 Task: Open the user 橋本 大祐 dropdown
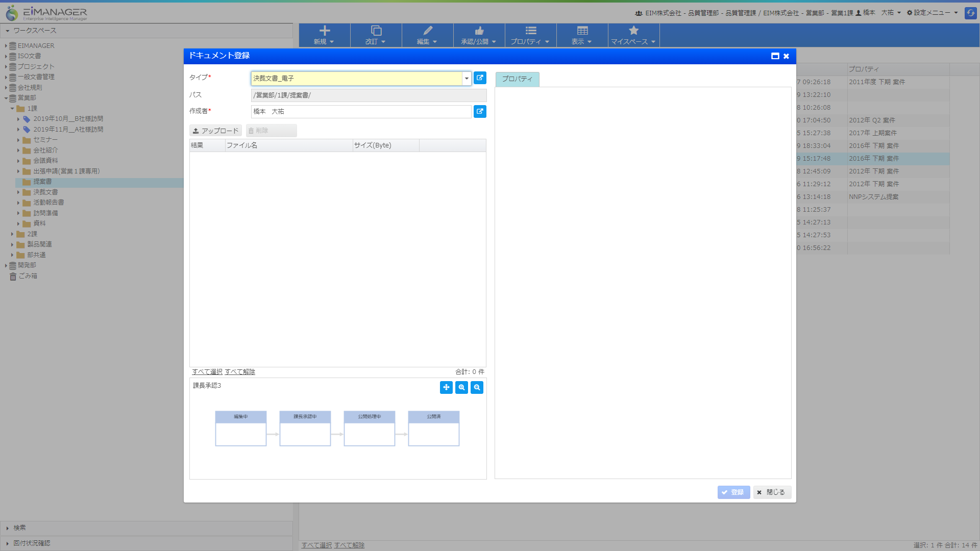[x=878, y=13]
